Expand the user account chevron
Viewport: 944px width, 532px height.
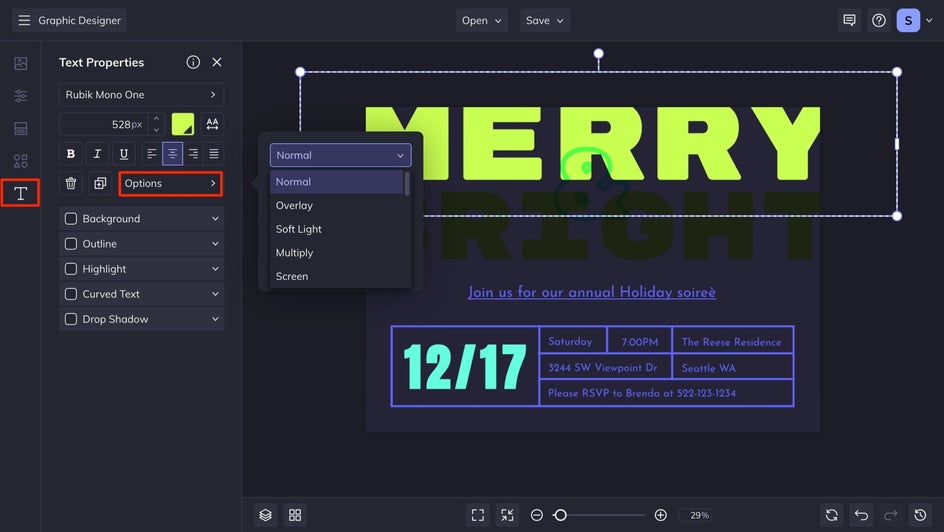coord(929,20)
